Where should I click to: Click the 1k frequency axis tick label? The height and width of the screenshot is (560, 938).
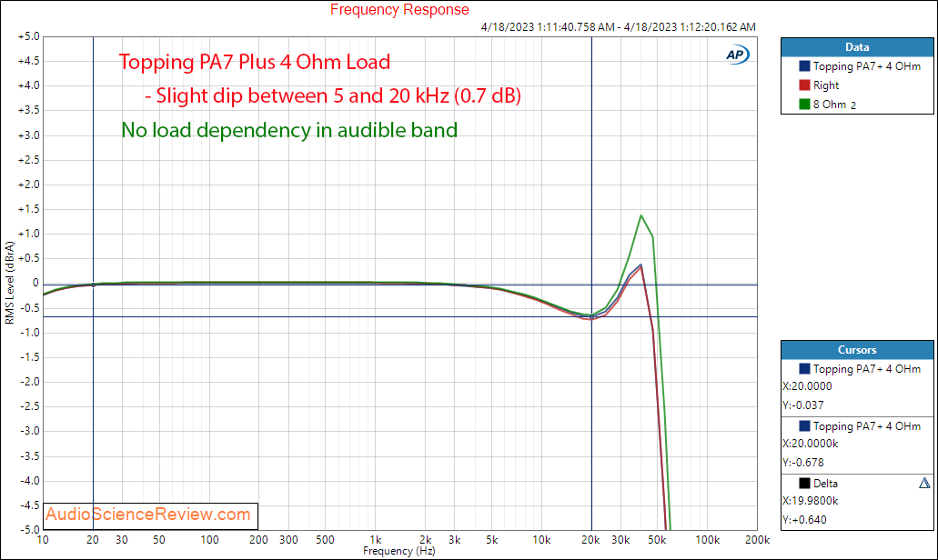[x=376, y=540]
